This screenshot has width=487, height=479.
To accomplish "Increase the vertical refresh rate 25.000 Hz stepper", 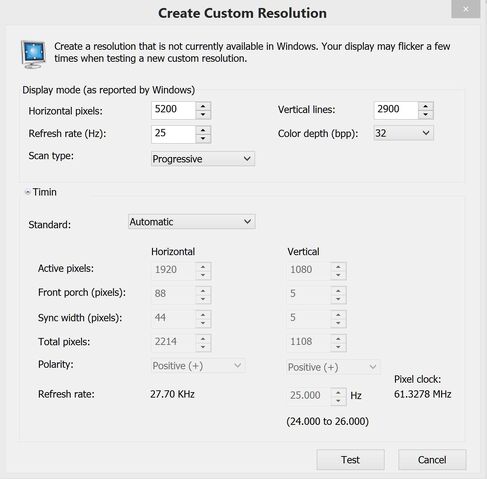I will tap(338, 392).
